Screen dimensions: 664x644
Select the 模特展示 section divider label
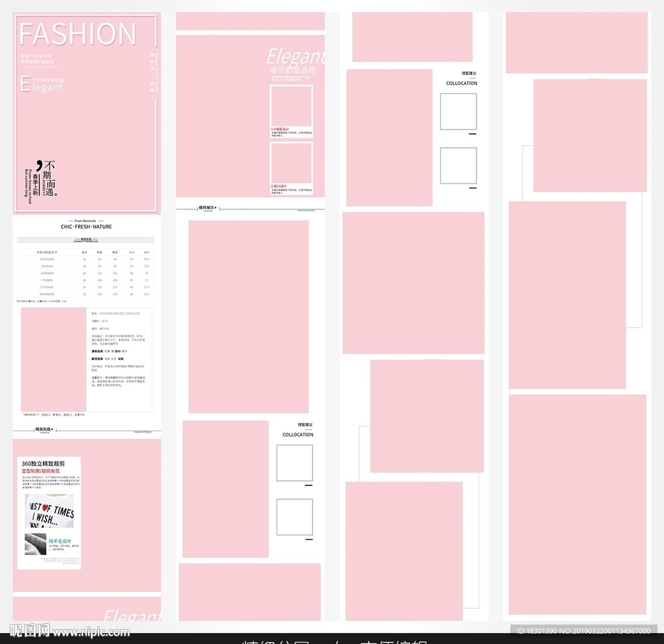tap(207, 208)
